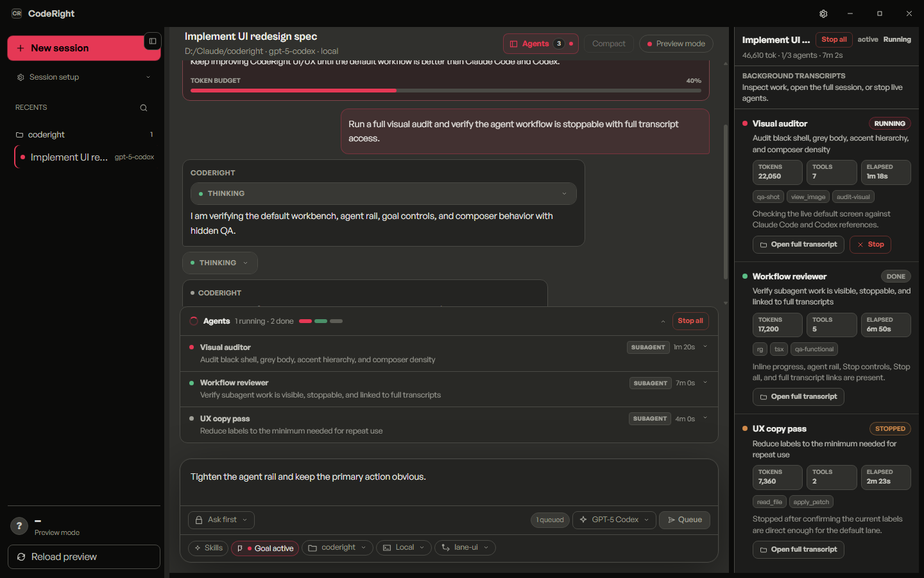Open the Local environment dropdown
Image resolution: width=924 pixels, height=578 pixels.
tap(404, 548)
